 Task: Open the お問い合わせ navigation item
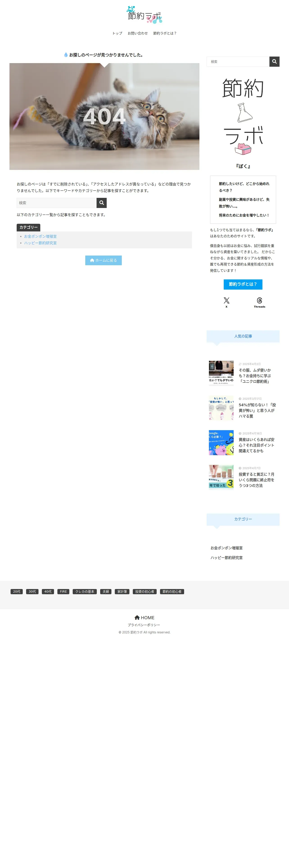[x=138, y=33]
